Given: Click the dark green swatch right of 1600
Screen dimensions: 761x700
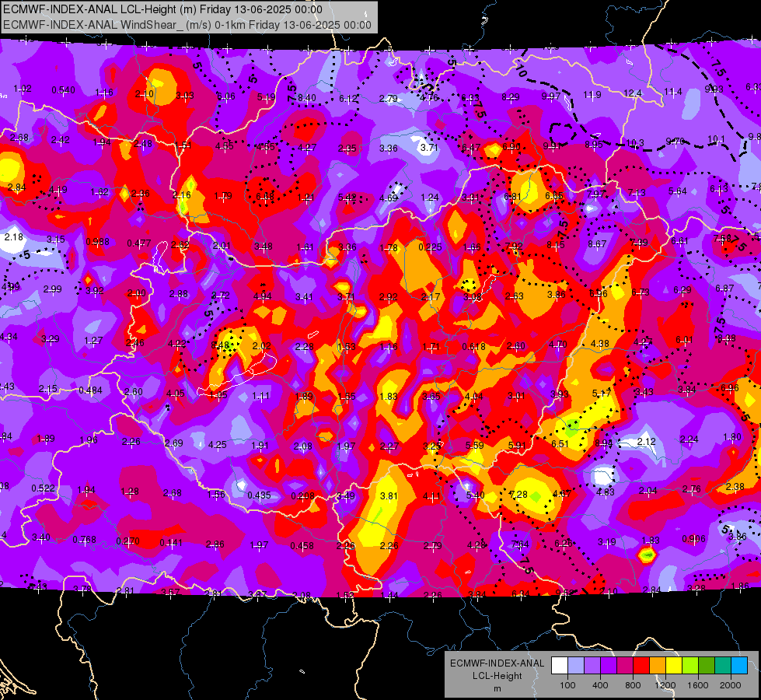Looking at the screenshot, I should click(x=707, y=666).
